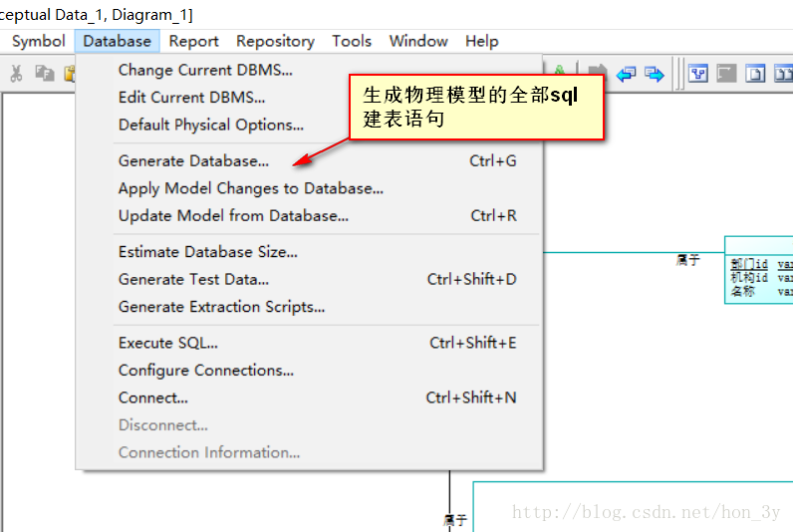Open the Tools menu
The width and height of the screenshot is (793, 532).
tap(352, 41)
